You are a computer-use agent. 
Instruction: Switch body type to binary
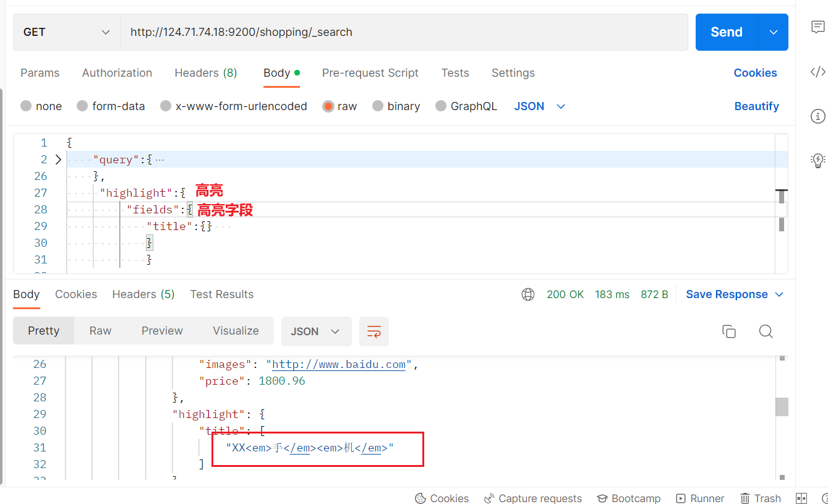(x=396, y=106)
